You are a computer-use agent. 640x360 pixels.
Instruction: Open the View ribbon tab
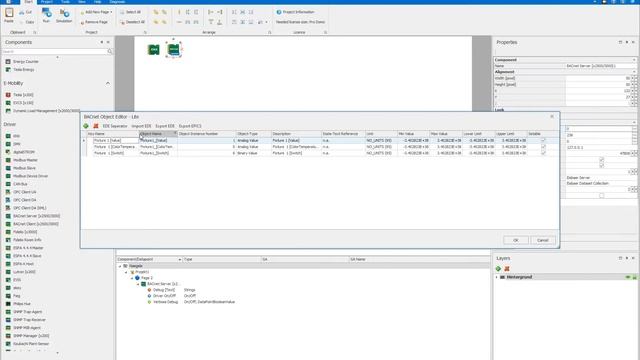pos(82,2)
